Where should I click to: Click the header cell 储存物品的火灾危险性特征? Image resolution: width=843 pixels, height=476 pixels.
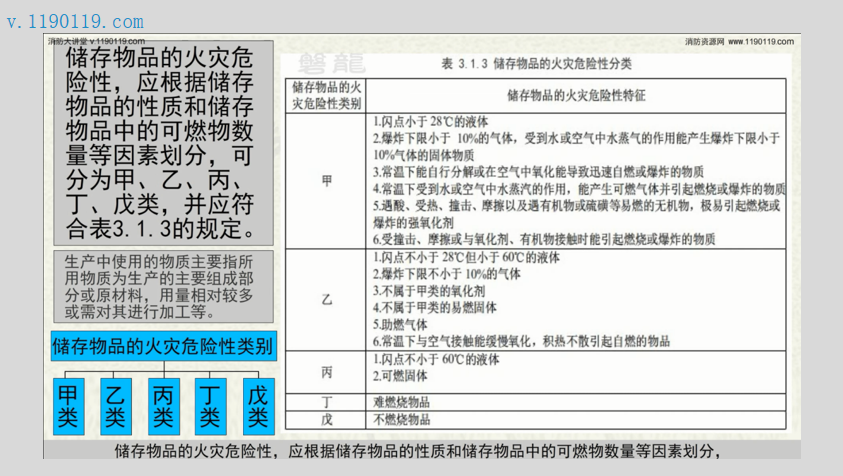tap(576, 96)
